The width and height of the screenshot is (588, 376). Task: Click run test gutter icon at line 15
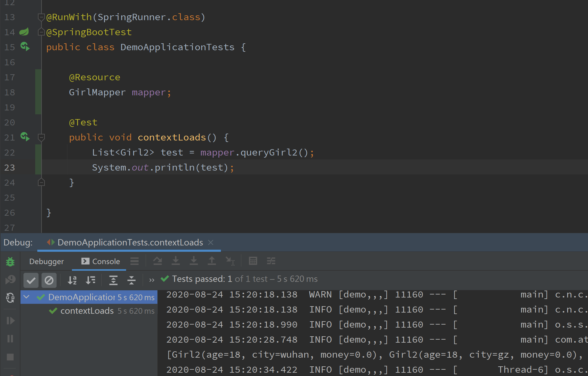[x=25, y=47]
